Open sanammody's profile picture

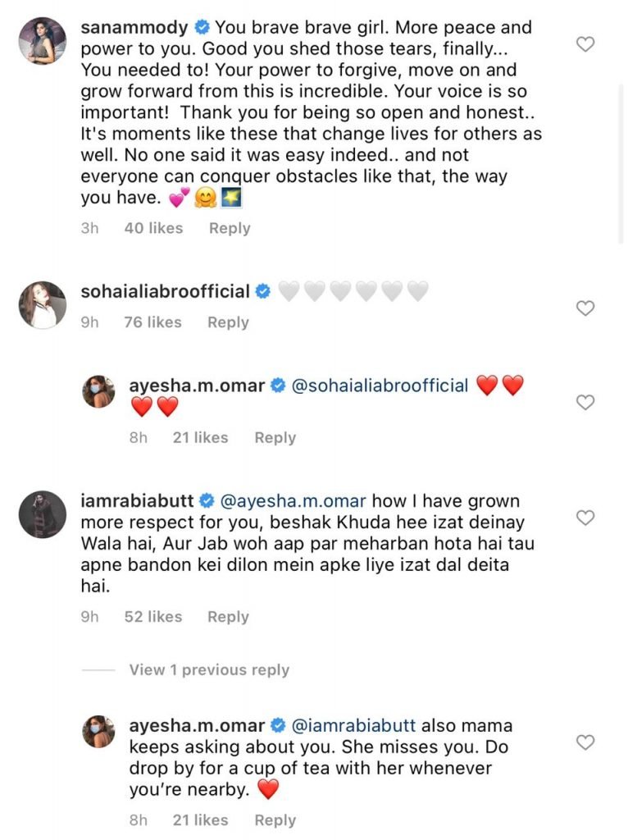(x=42, y=40)
